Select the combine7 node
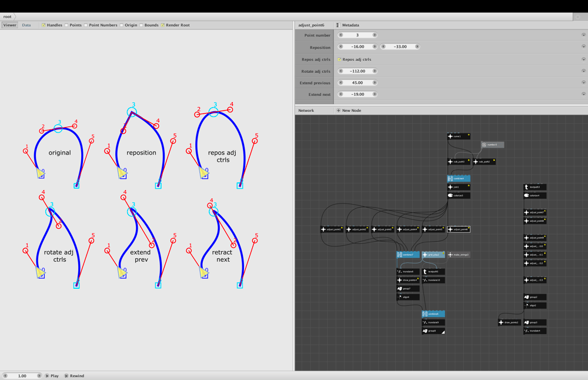Image resolution: width=588 pixels, height=380 pixels. (x=408, y=255)
